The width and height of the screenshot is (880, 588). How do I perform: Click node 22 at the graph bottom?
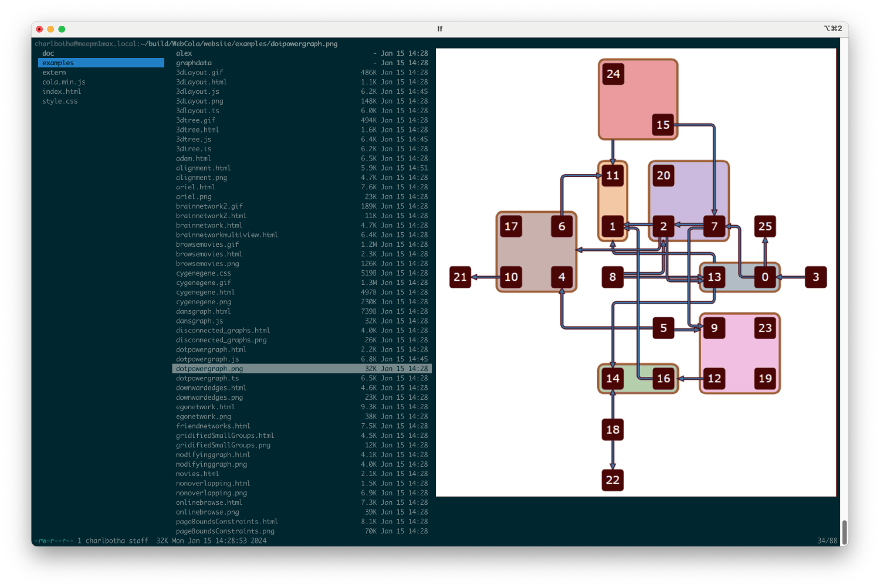612,480
